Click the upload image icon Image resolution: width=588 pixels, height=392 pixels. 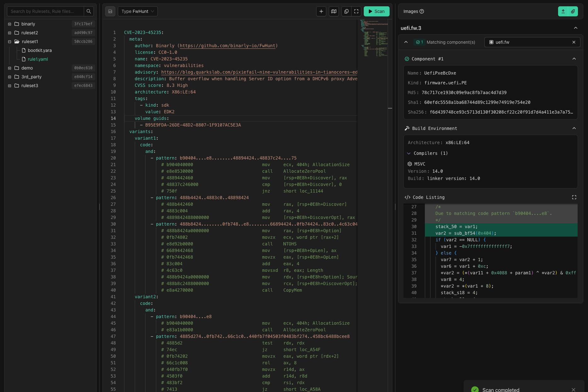[563, 11]
